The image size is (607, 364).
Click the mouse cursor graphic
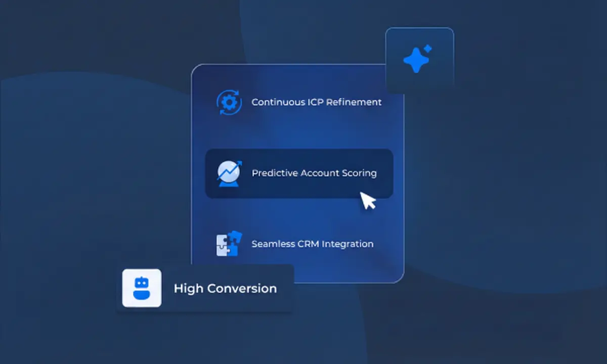(368, 200)
